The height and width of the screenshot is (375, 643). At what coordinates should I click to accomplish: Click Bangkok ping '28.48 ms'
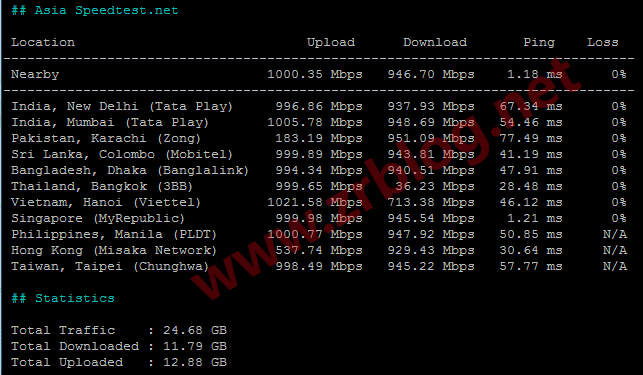531,186
